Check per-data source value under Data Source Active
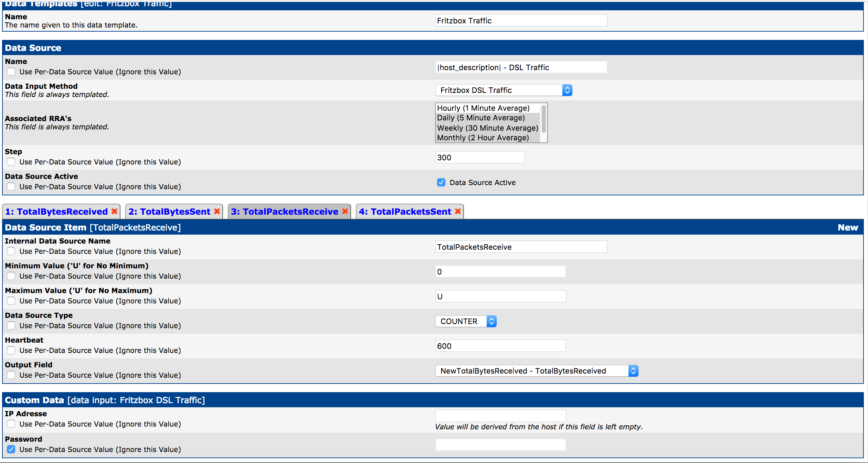Viewport: 868px width, 463px height. pyautogui.click(x=11, y=186)
